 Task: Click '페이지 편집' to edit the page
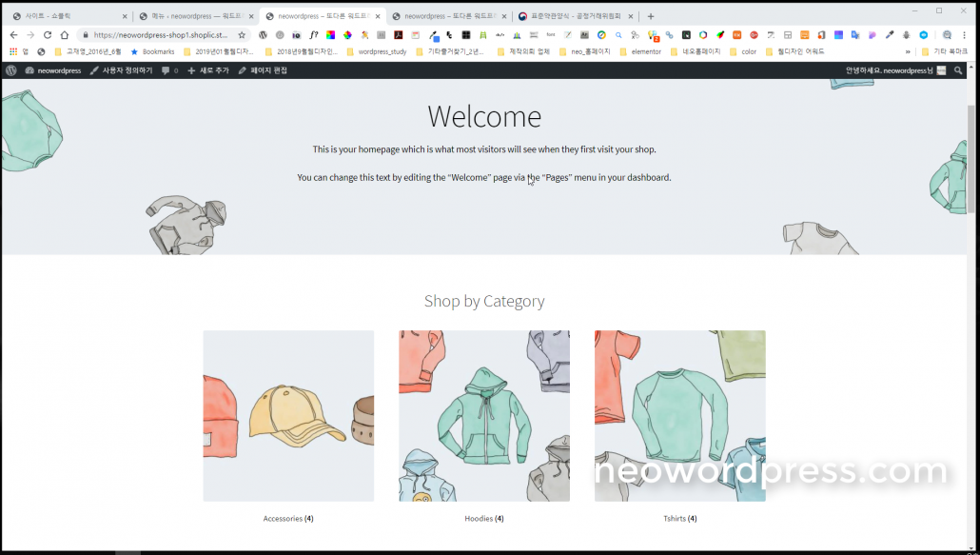(263, 70)
